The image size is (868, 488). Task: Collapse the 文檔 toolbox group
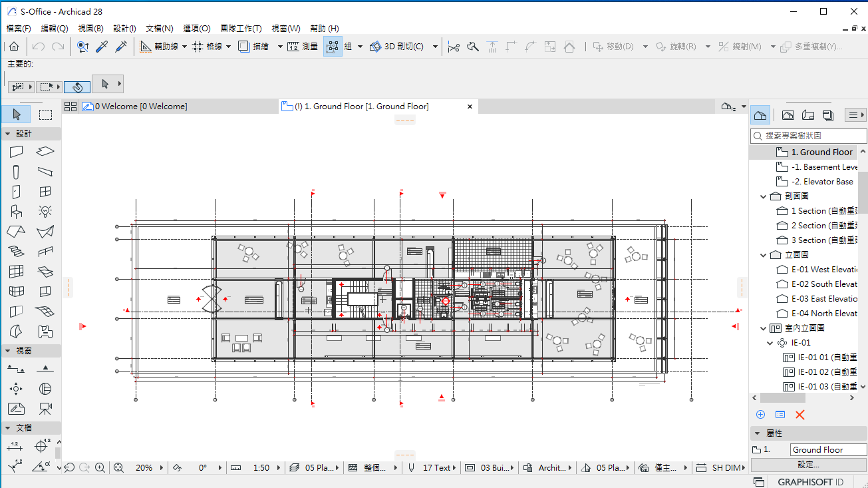[x=8, y=427]
